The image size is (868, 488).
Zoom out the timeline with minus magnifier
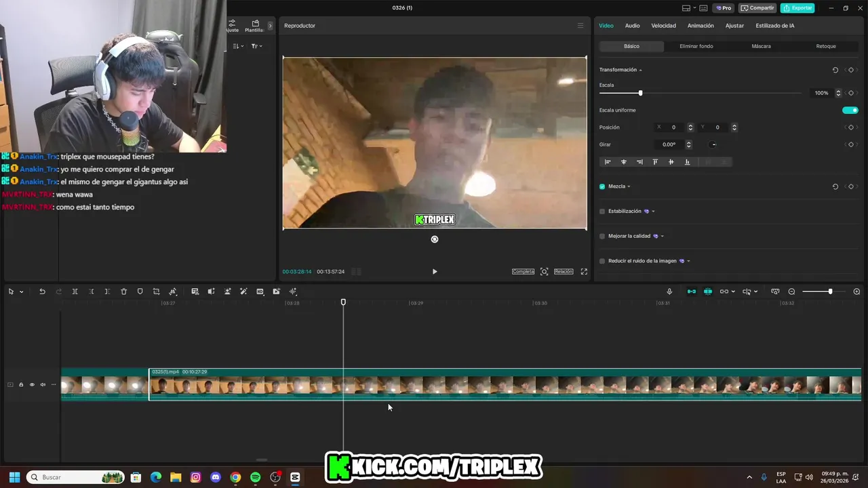791,291
